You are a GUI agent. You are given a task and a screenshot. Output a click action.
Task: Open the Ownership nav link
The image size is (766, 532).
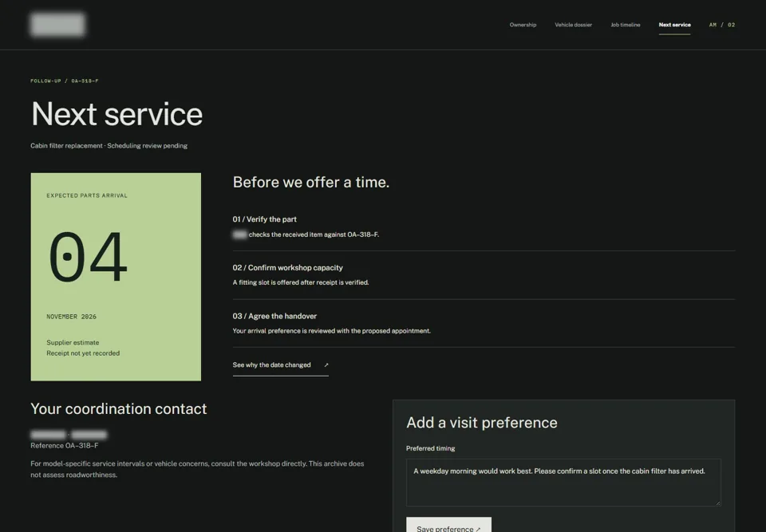pyautogui.click(x=523, y=25)
